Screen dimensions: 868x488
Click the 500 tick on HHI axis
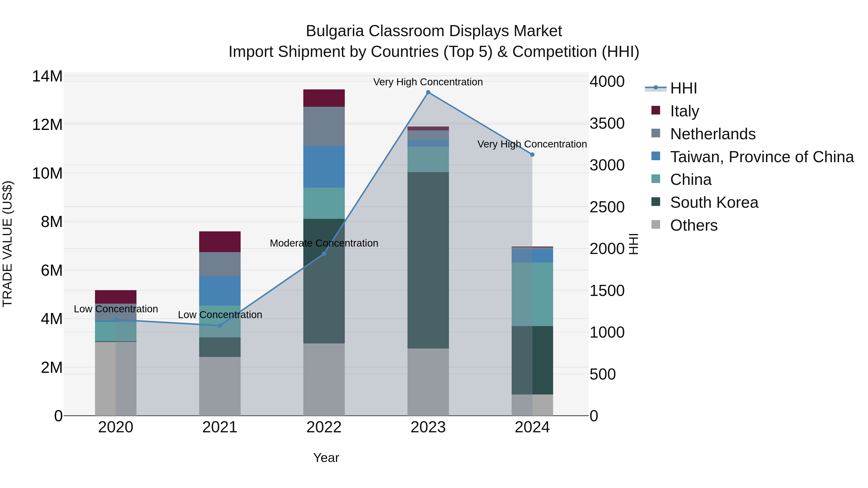[603, 374]
